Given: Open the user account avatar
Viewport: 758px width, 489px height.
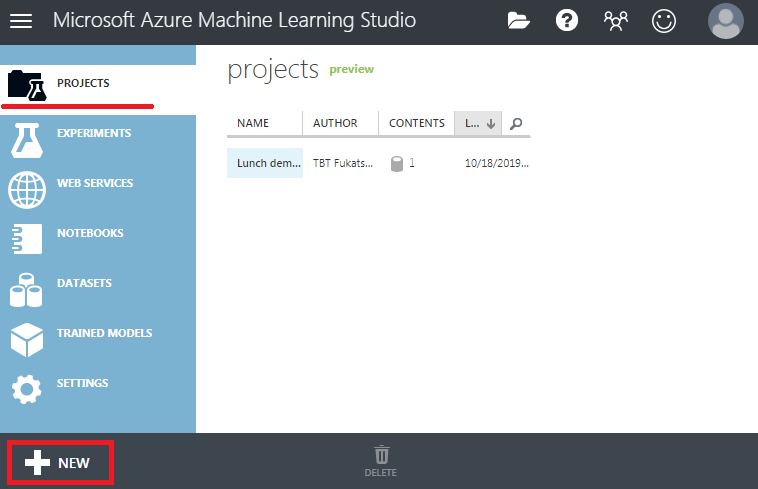Looking at the screenshot, I should (x=726, y=21).
